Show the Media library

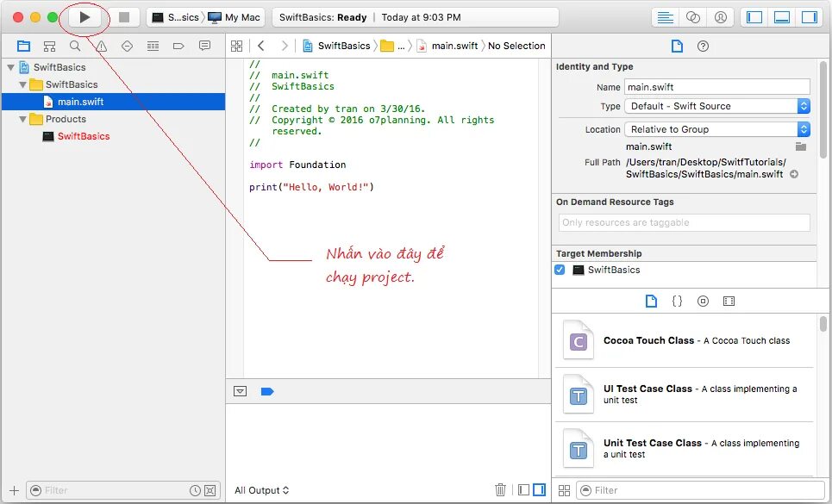click(x=729, y=302)
